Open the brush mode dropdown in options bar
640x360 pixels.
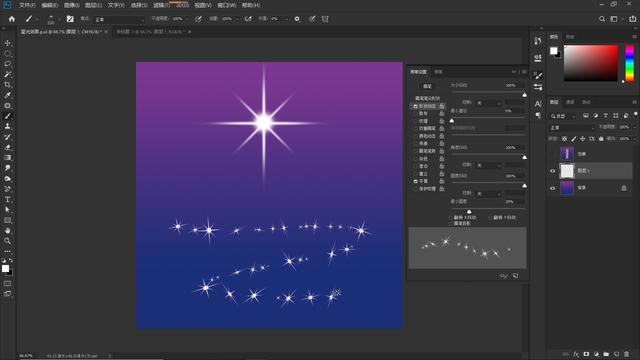[x=120, y=19]
